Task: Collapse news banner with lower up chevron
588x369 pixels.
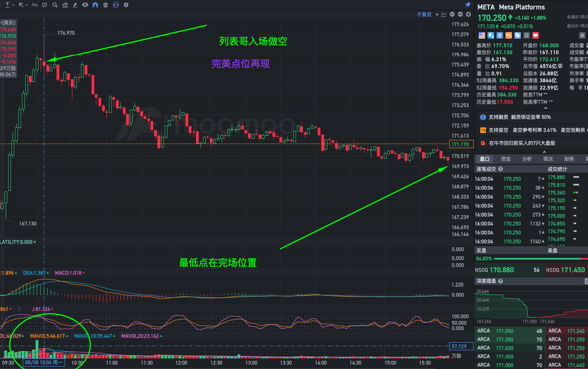Action: coord(544,152)
